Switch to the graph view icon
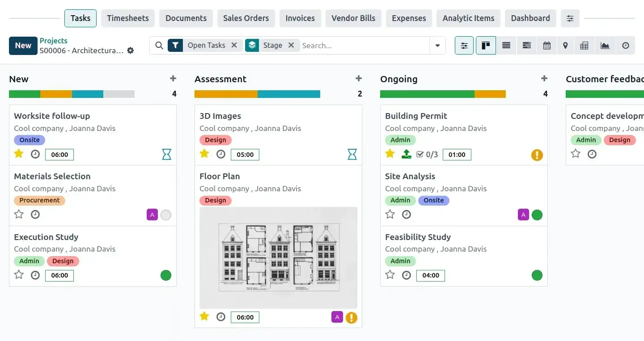The height and width of the screenshot is (341, 644). (605, 46)
